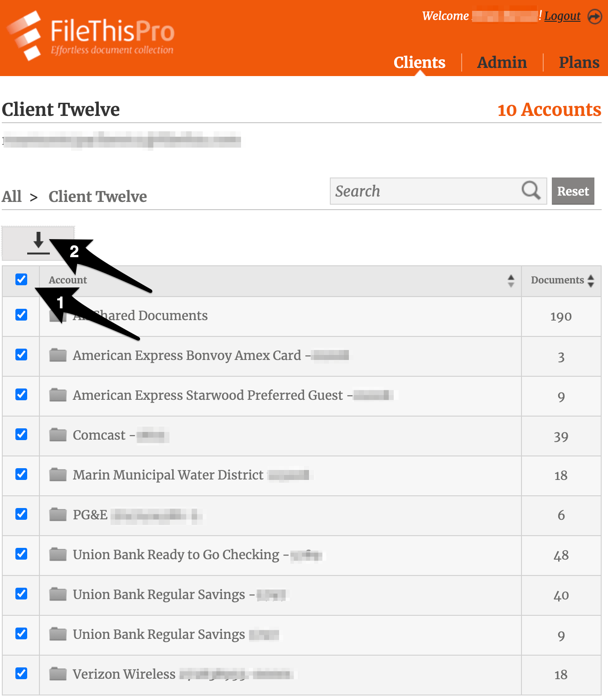Screen dimensions: 608x700
Task: Open the American Express Starwood folder icon
Action: click(x=58, y=395)
